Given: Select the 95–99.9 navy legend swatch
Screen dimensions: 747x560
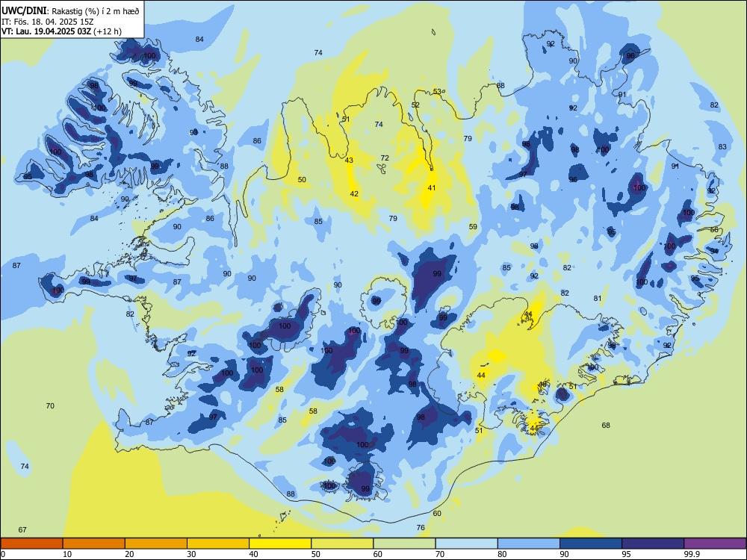Looking at the screenshot, I should [x=653, y=544].
